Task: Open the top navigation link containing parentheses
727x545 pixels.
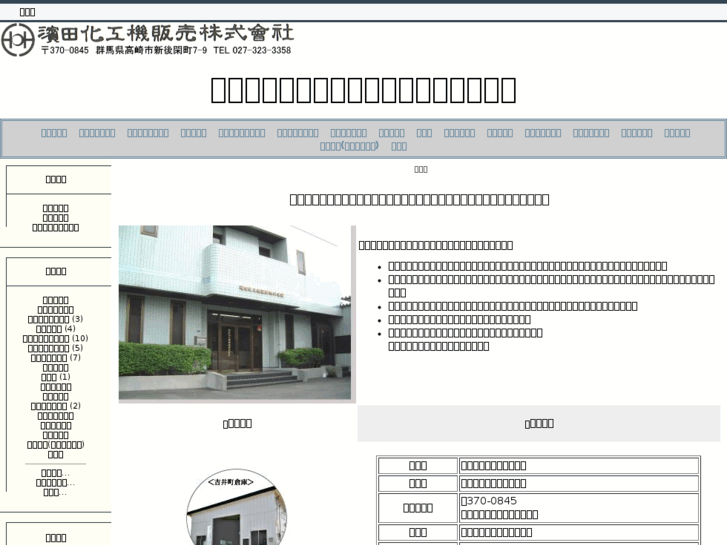Action: coord(349,146)
